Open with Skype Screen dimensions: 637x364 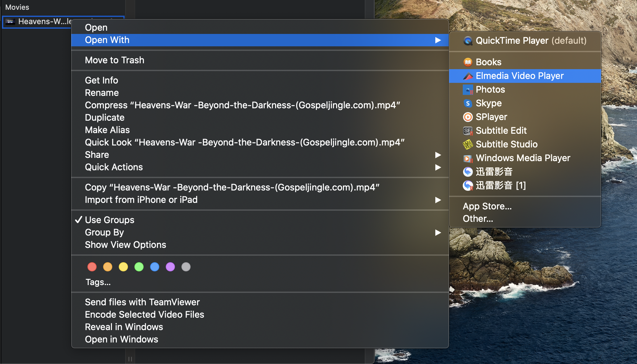(525, 103)
